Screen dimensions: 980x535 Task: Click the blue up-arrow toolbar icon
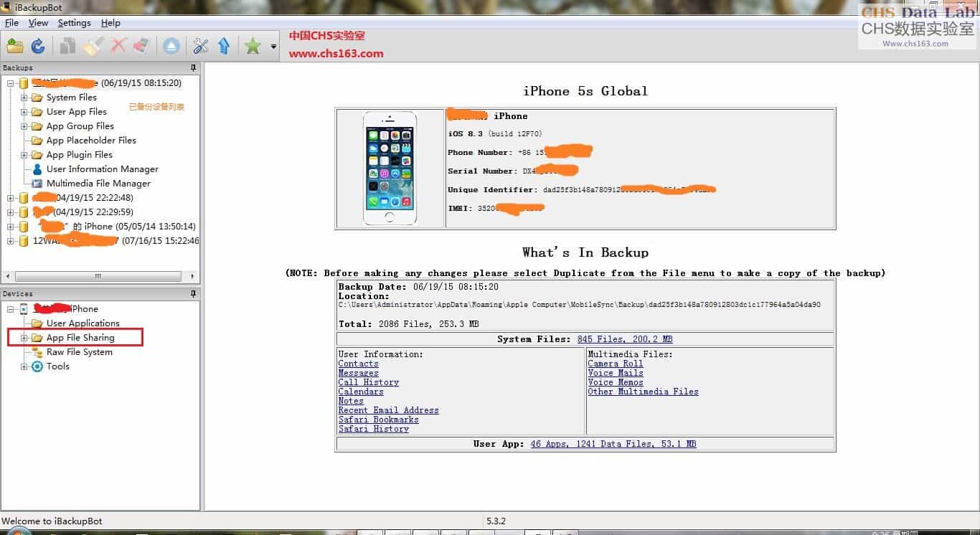(224, 47)
